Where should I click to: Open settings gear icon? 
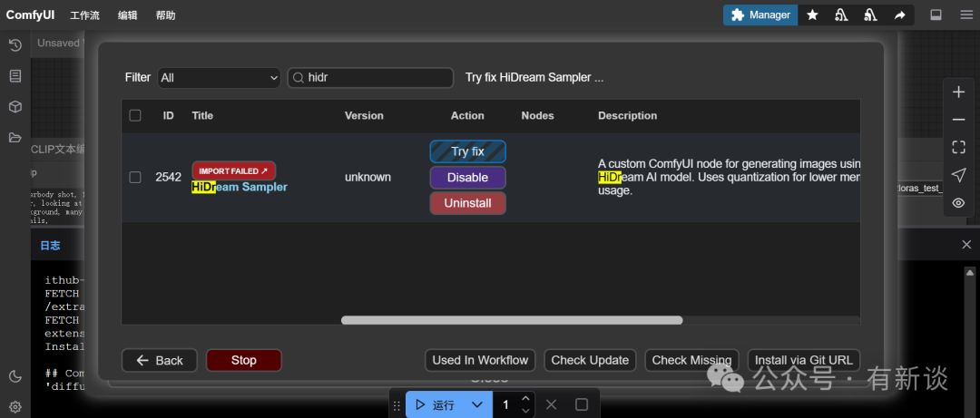[x=15, y=407]
